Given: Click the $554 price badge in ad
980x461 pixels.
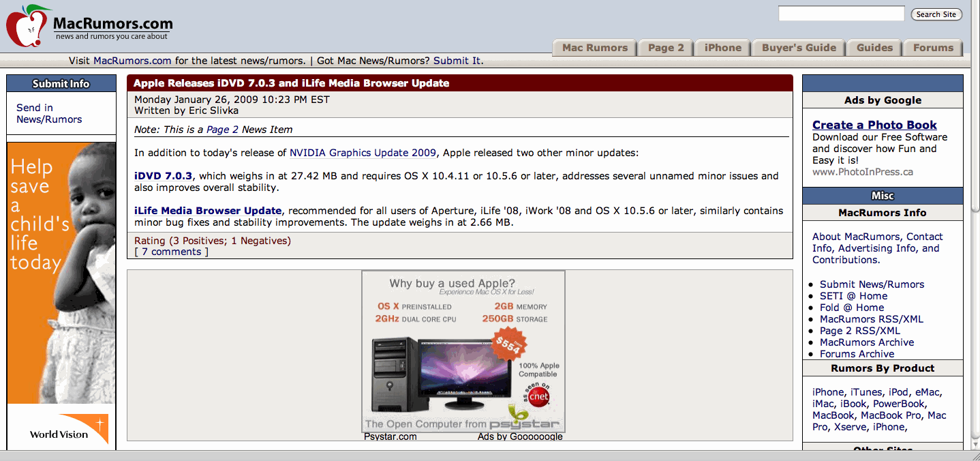Looking at the screenshot, I should [x=509, y=343].
